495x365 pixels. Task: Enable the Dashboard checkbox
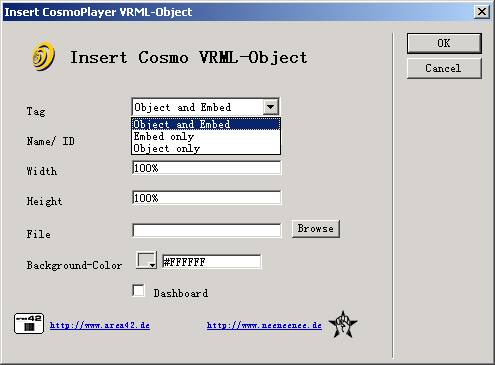(138, 290)
